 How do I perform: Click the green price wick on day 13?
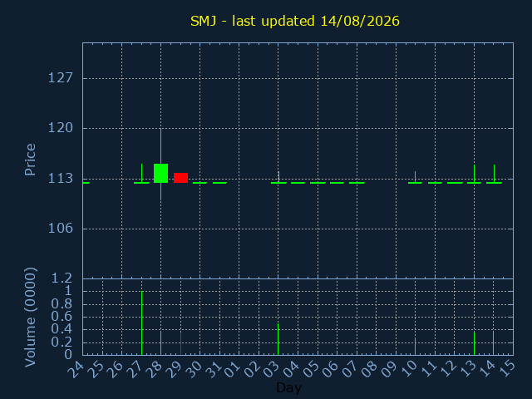pyautogui.click(x=474, y=174)
